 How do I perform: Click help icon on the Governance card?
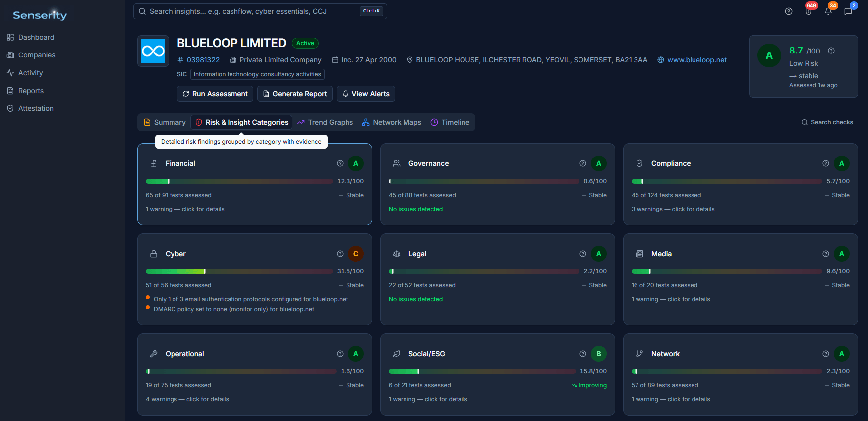[x=583, y=163]
